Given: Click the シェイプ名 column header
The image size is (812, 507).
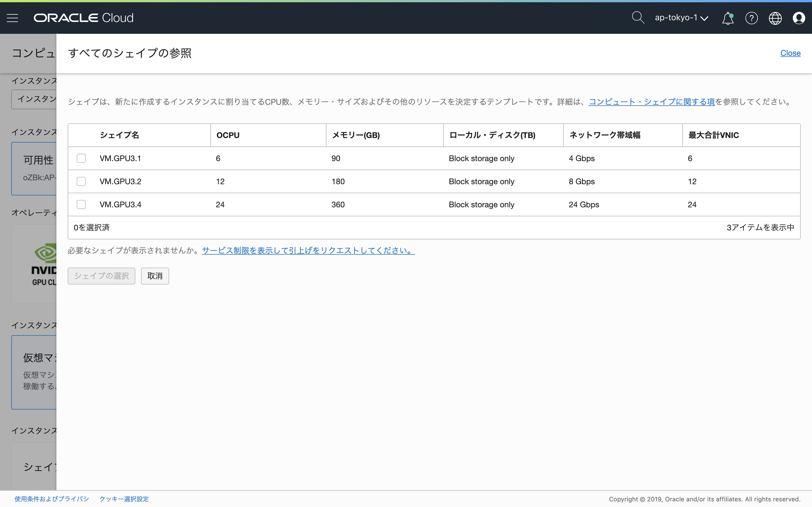Looking at the screenshot, I should click(x=119, y=135).
